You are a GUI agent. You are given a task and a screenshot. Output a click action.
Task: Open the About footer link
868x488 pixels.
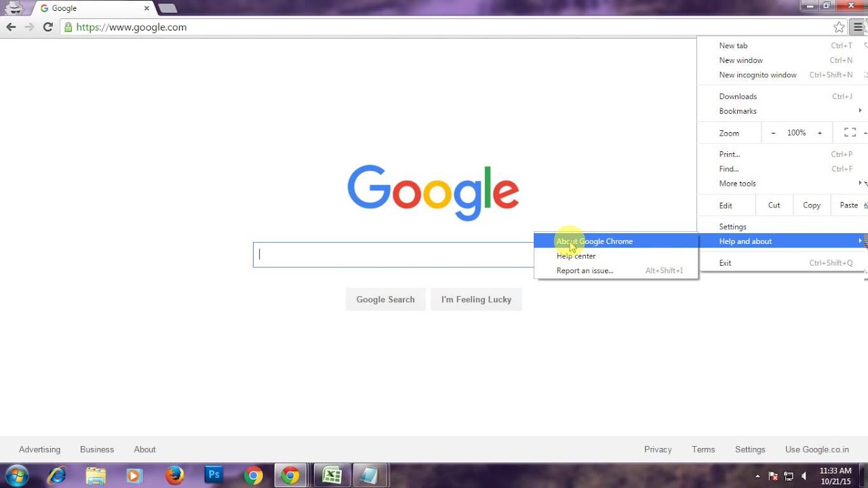tap(144, 449)
